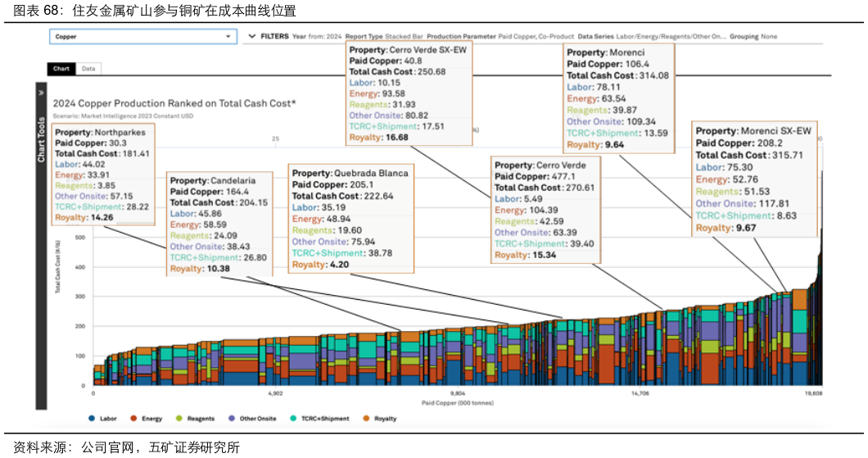This screenshot has height=458, width=868.
Task: Expand the Chart Tools sidebar arrow
Action: [41, 93]
